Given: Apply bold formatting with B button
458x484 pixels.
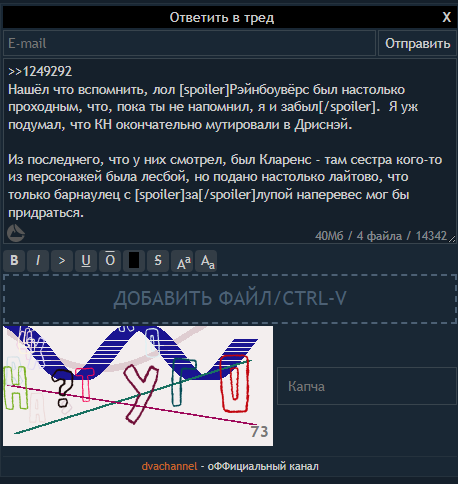Looking at the screenshot, I should click(14, 261).
